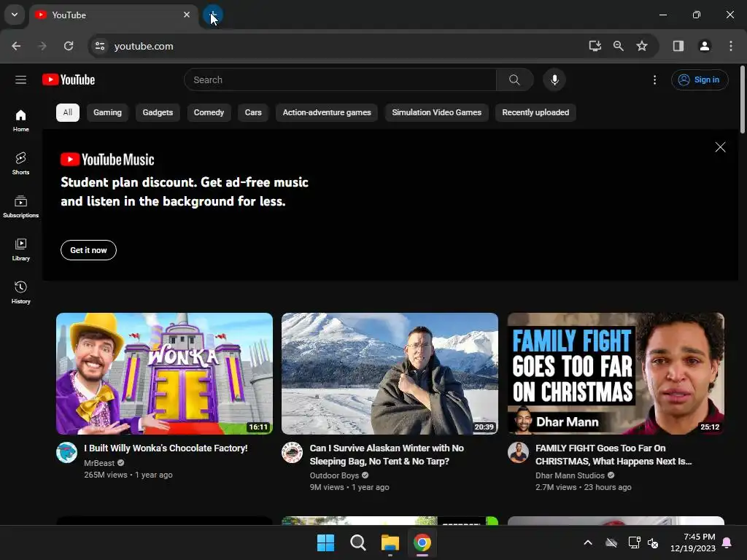Reload the page

click(69, 46)
